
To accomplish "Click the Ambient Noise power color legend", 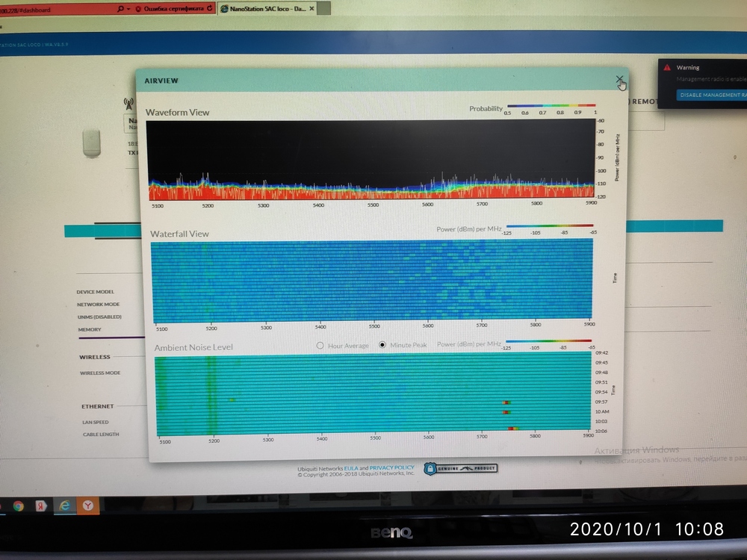I will pyautogui.click(x=548, y=341).
